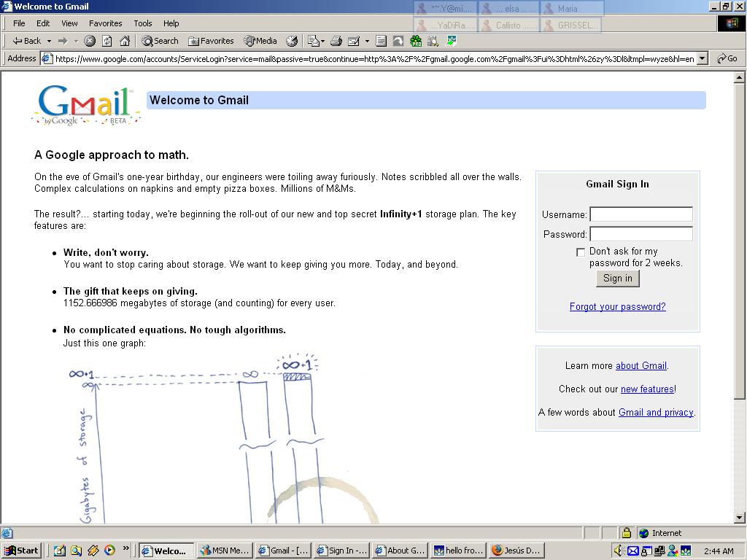Viewport: 747px width, 560px height.
Task: Open the Favorites pane from the toolbar
Action: [211, 41]
